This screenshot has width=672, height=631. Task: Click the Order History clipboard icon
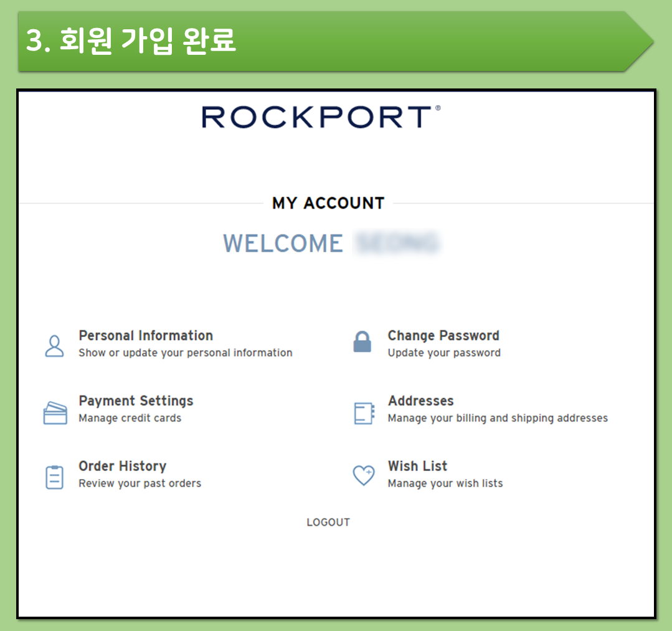(x=54, y=477)
